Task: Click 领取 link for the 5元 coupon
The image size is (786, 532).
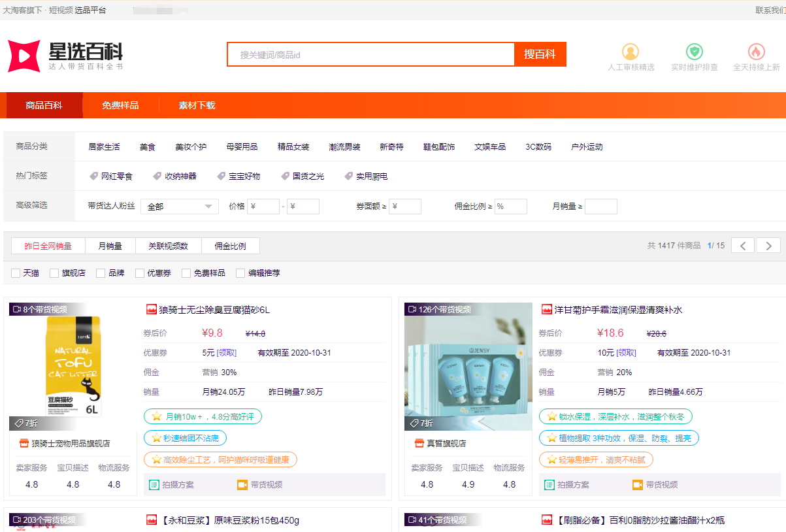Action: pyautogui.click(x=226, y=353)
